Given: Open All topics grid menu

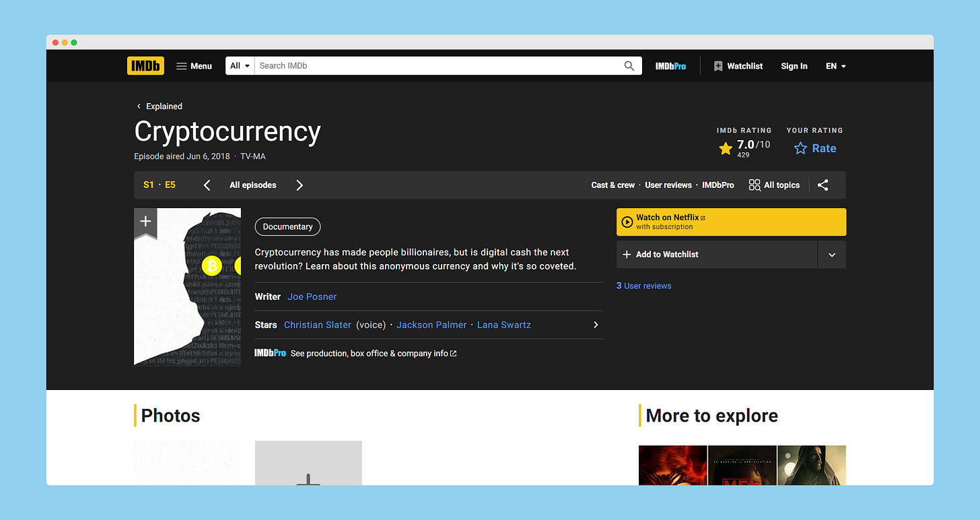Looking at the screenshot, I should click(774, 185).
